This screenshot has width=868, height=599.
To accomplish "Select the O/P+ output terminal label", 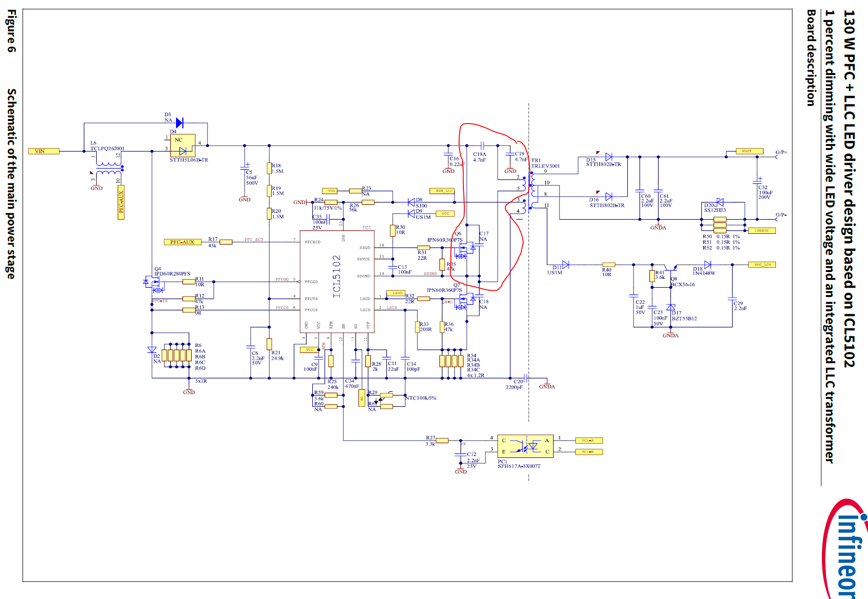I will click(x=781, y=152).
